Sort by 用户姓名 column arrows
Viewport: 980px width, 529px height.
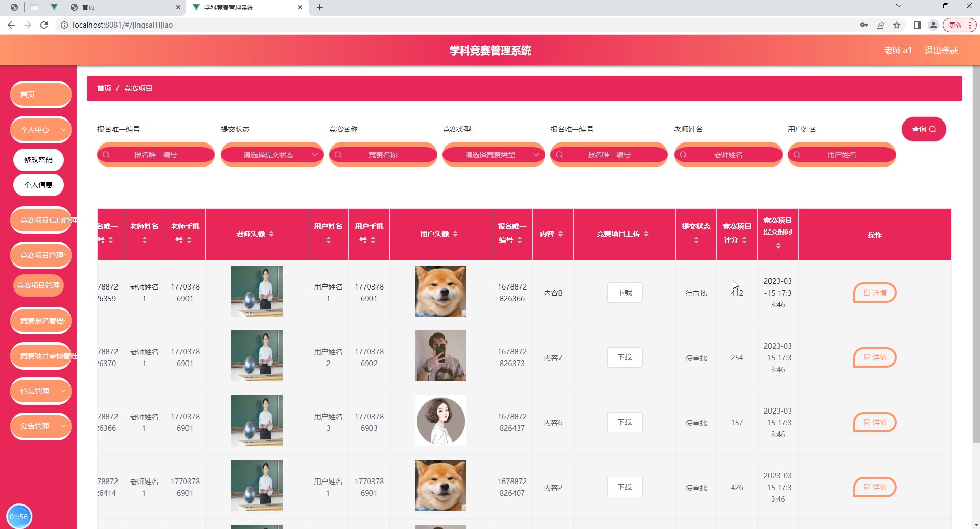(329, 240)
